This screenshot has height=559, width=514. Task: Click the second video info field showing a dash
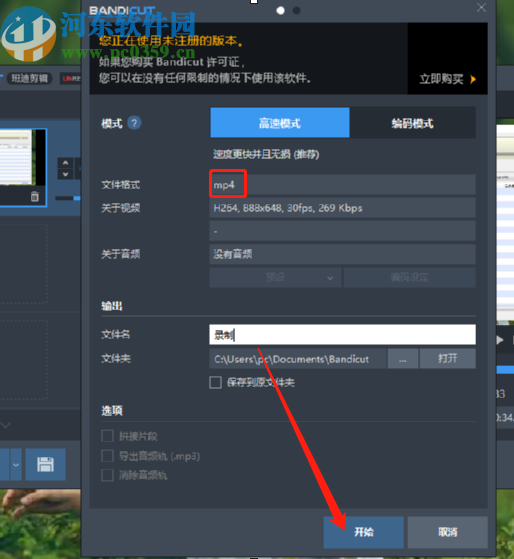pyautogui.click(x=342, y=231)
